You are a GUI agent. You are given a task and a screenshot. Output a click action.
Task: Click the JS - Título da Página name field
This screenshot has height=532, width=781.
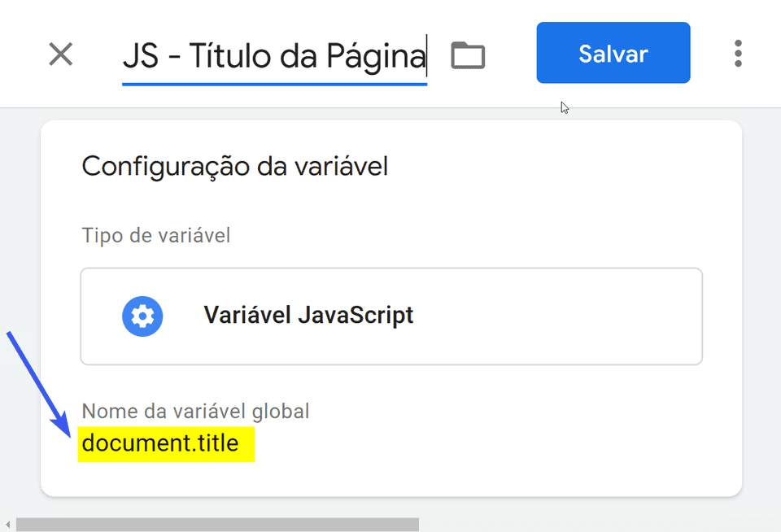click(275, 54)
